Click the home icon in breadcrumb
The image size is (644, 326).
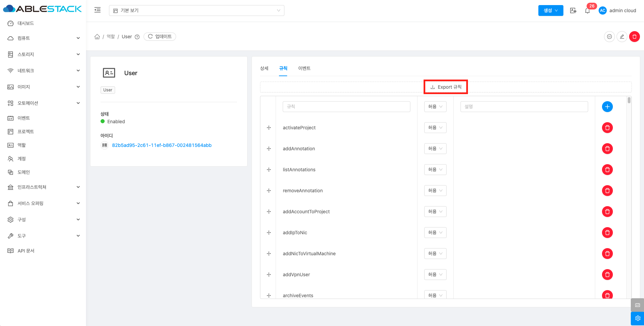(97, 37)
